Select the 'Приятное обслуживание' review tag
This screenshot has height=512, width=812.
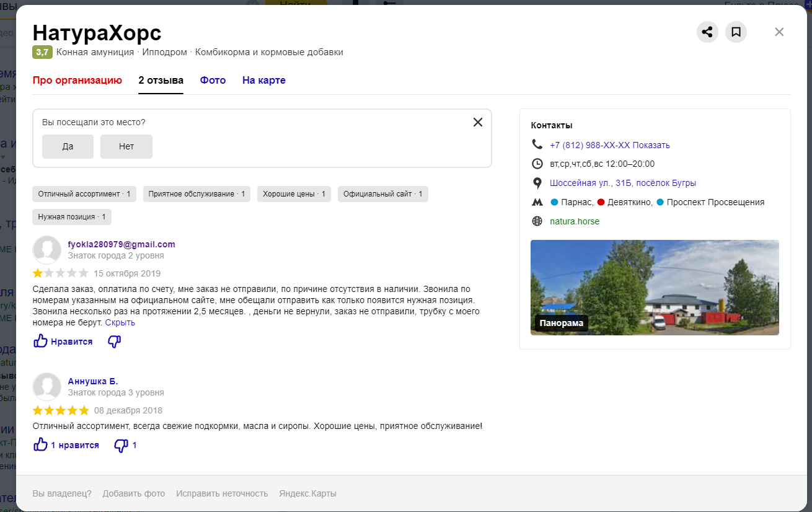pos(196,194)
